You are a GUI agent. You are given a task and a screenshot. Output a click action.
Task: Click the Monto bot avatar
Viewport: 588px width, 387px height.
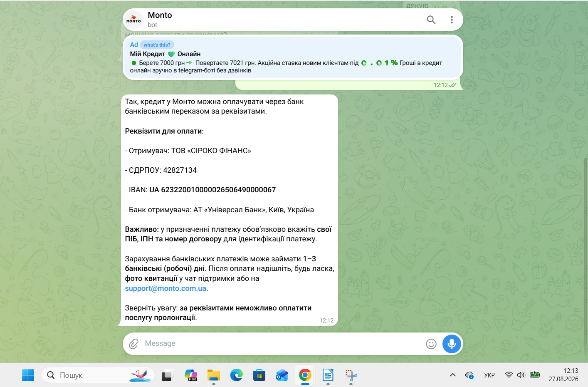pos(133,20)
